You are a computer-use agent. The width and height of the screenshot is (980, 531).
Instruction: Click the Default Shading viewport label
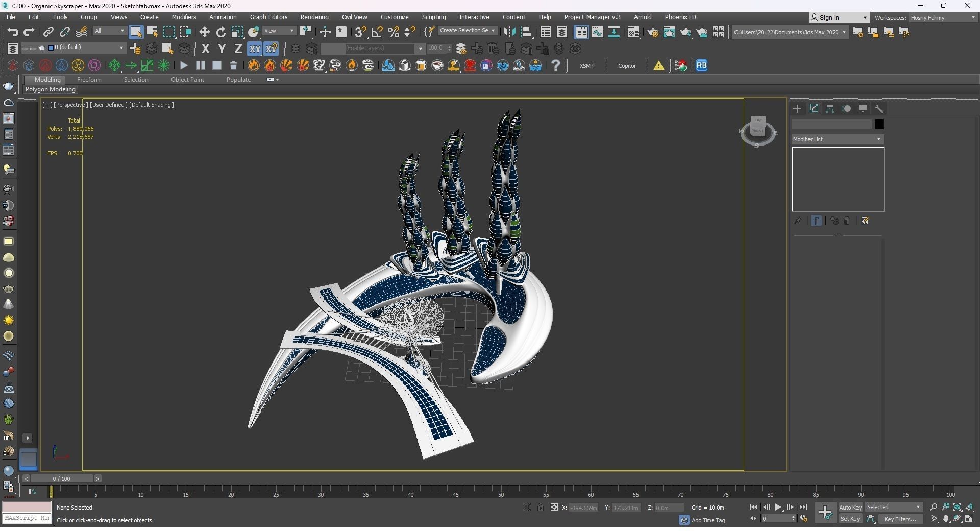(x=152, y=105)
